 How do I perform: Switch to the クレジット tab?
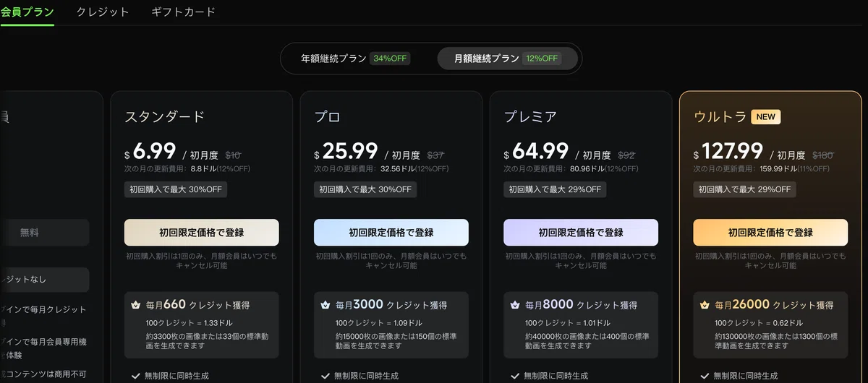(x=103, y=12)
